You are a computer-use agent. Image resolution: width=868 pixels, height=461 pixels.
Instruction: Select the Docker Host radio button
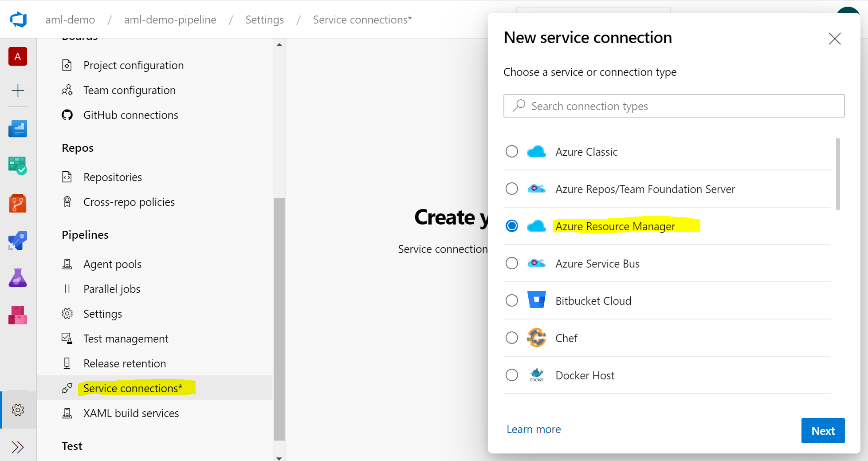point(512,375)
